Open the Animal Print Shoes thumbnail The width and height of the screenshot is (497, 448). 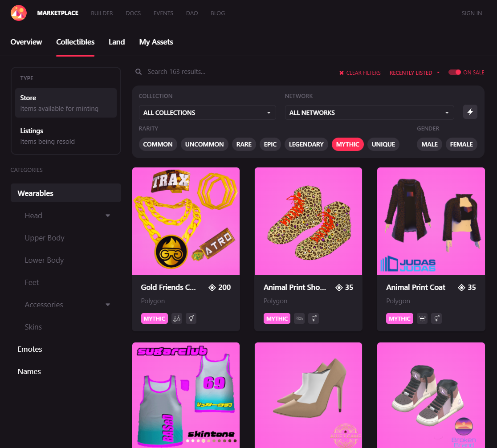pyautogui.click(x=309, y=221)
